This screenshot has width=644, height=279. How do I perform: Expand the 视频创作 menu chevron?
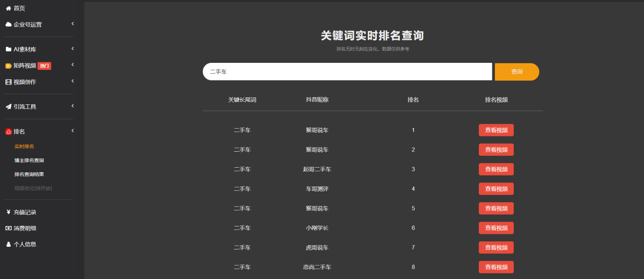(x=72, y=81)
